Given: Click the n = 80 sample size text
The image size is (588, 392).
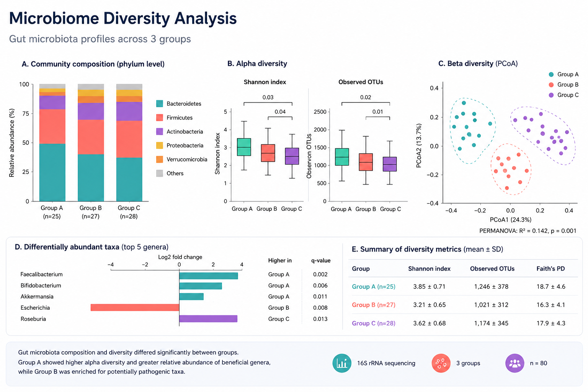Looking at the screenshot, I should [x=539, y=363].
